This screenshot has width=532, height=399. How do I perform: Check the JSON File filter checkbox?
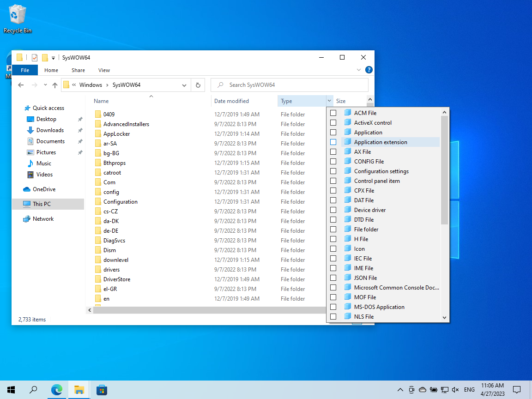click(x=333, y=278)
